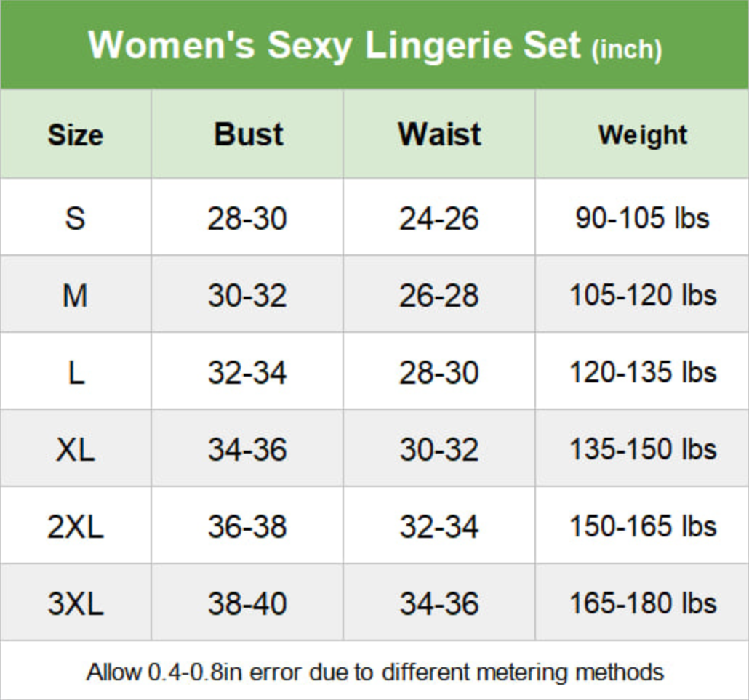Click the metering error allowance note
This screenshot has width=749, height=700.
(x=374, y=672)
